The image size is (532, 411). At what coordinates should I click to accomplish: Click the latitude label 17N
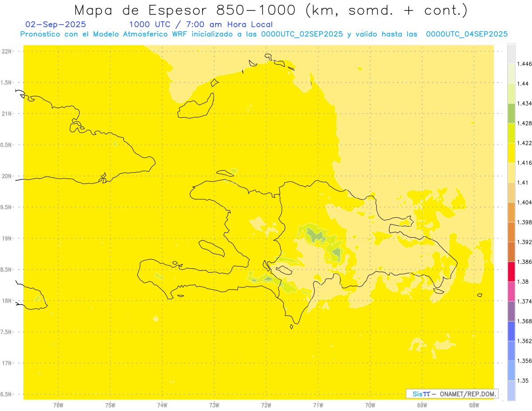click(7, 363)
